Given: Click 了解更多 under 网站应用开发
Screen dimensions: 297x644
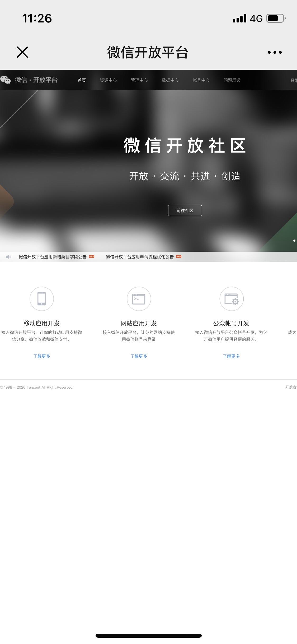Looking at the screenshot, I should 139,356.
